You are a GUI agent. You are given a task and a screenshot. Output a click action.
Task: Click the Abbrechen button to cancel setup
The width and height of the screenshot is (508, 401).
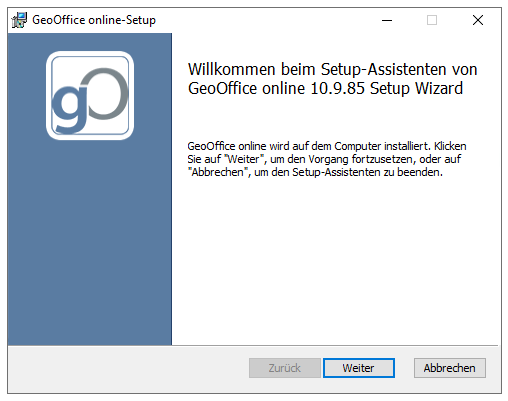(x=450, y=368)
